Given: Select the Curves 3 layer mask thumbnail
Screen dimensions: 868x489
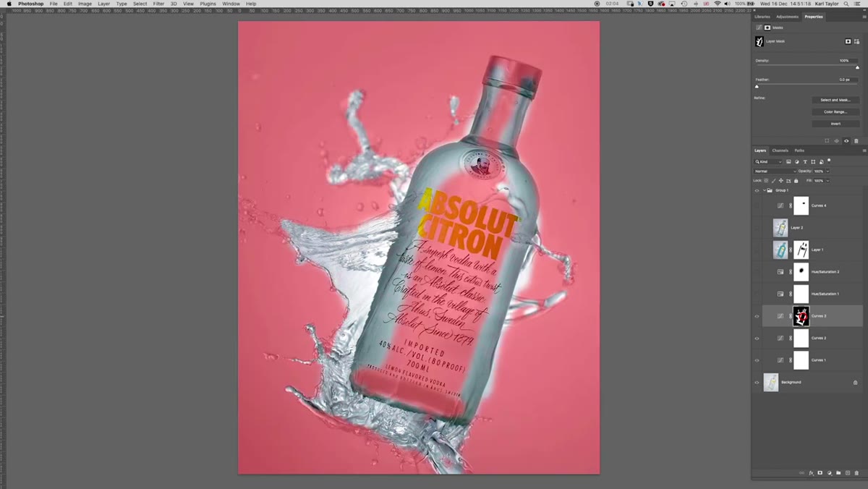Looking at the screenshot, I should tap(801, 316).
